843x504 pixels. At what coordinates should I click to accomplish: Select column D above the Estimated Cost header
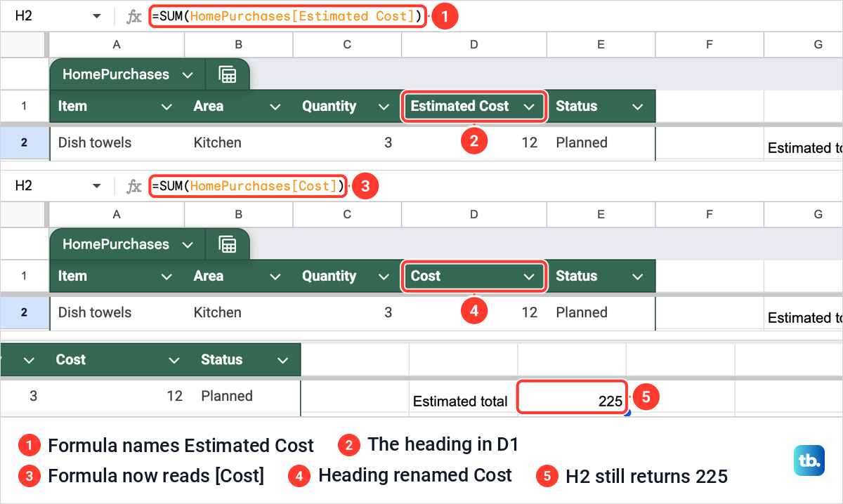click(474, 44)
